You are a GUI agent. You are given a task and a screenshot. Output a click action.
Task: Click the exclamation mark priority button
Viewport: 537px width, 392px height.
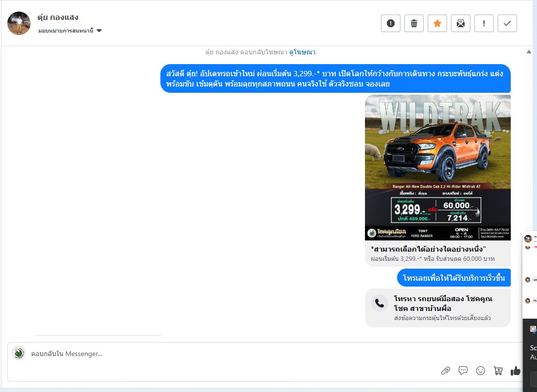click(x=484, y=23)
